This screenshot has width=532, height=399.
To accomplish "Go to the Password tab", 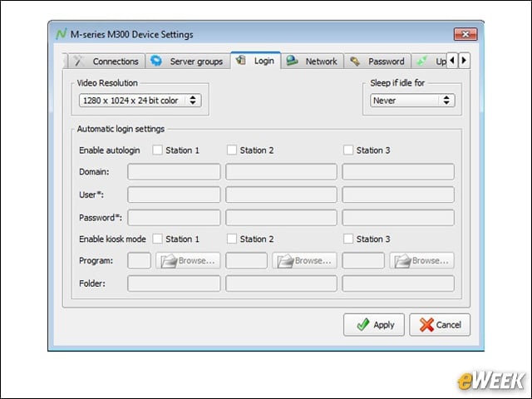I will (x=377, y=62).
